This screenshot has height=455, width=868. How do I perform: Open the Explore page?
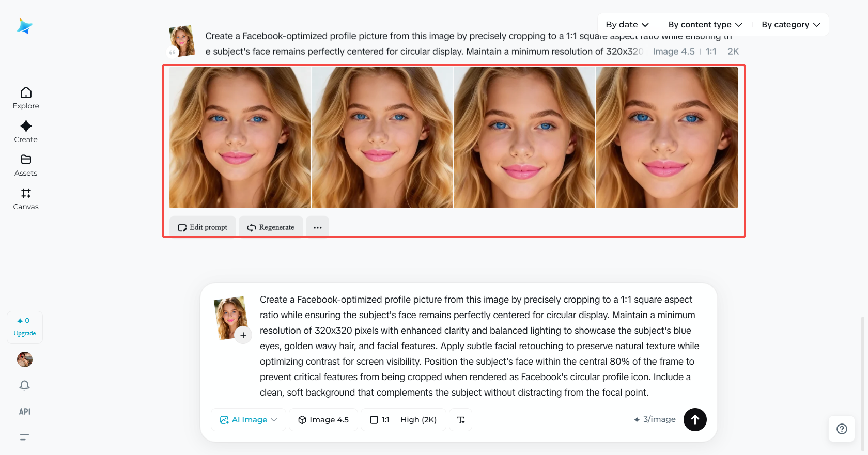point(26,98)
